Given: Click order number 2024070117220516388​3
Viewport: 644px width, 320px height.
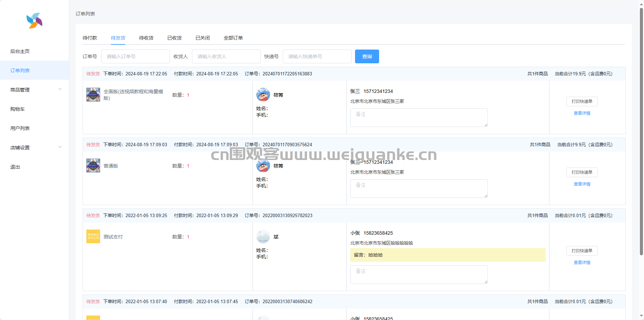Looking at the screenshot, I should pyautogui.click(x=287, y=74).
